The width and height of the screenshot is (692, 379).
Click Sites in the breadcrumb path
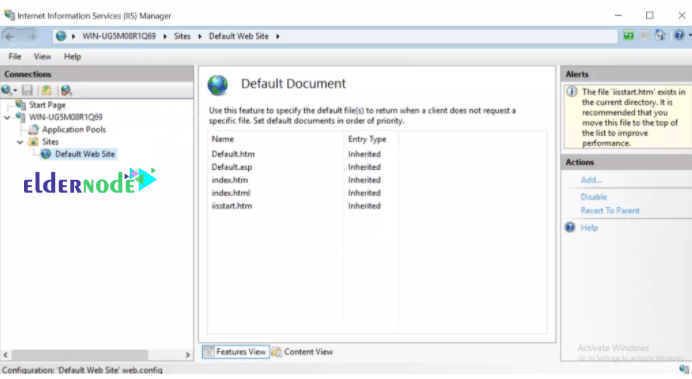tap(182, 36)
